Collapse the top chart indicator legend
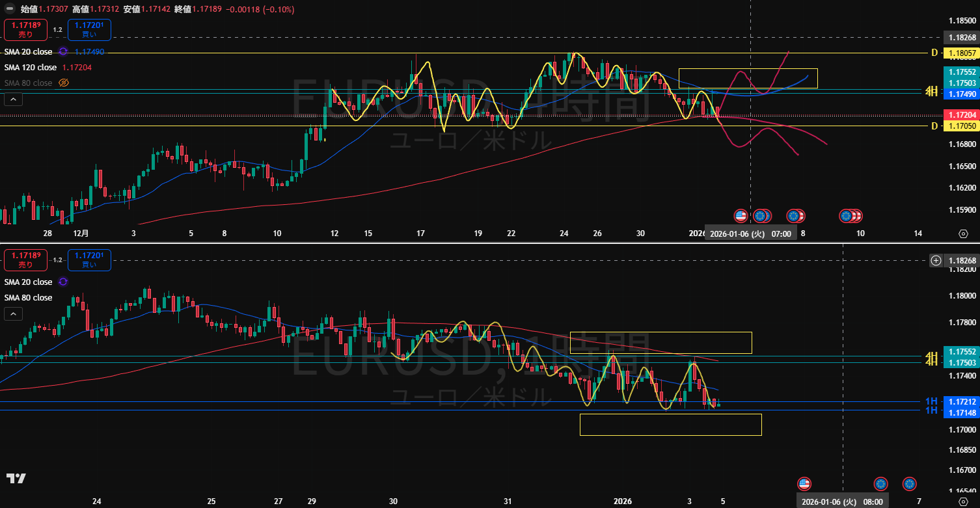Screen dimensions: 980x508 click(x=13, y=100)
